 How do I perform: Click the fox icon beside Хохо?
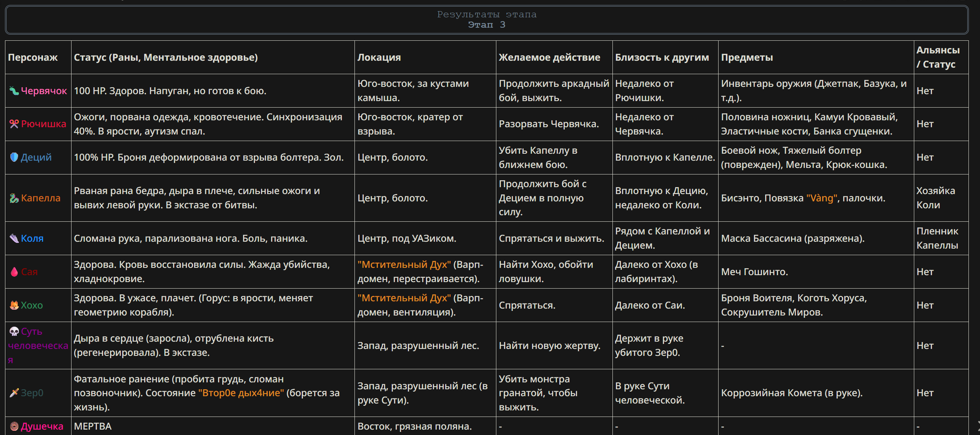[x=14, y=305]
